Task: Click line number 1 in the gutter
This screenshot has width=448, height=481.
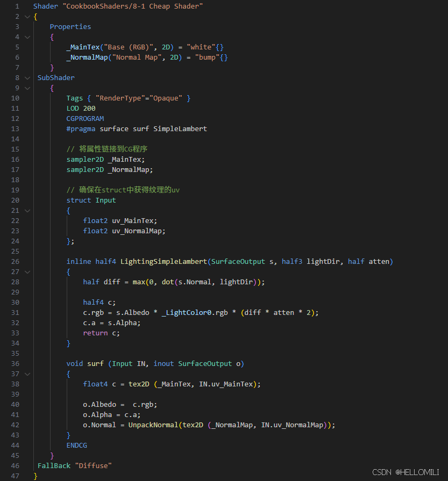Action: coord(17,6)
